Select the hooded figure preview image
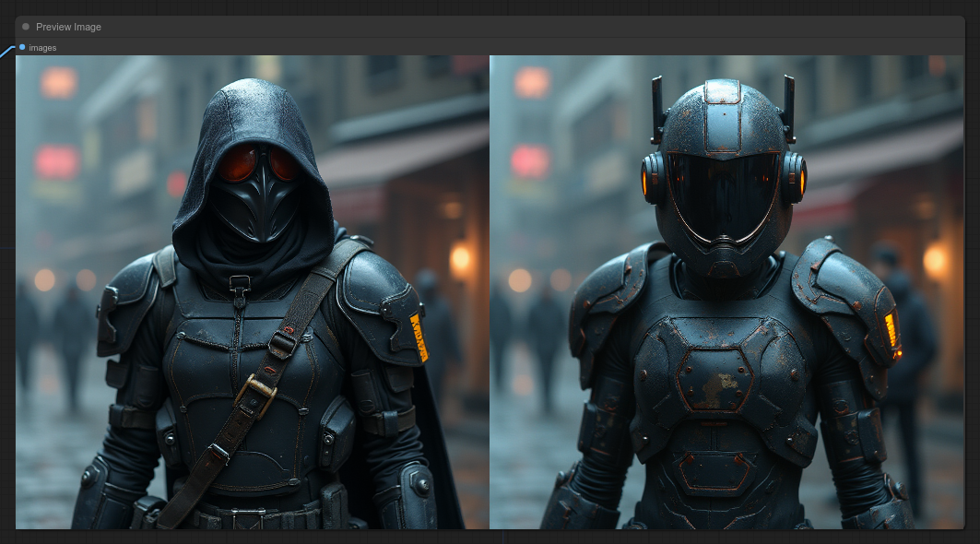The width and height of the screenshot is (980, 544). tap(253, 291)
